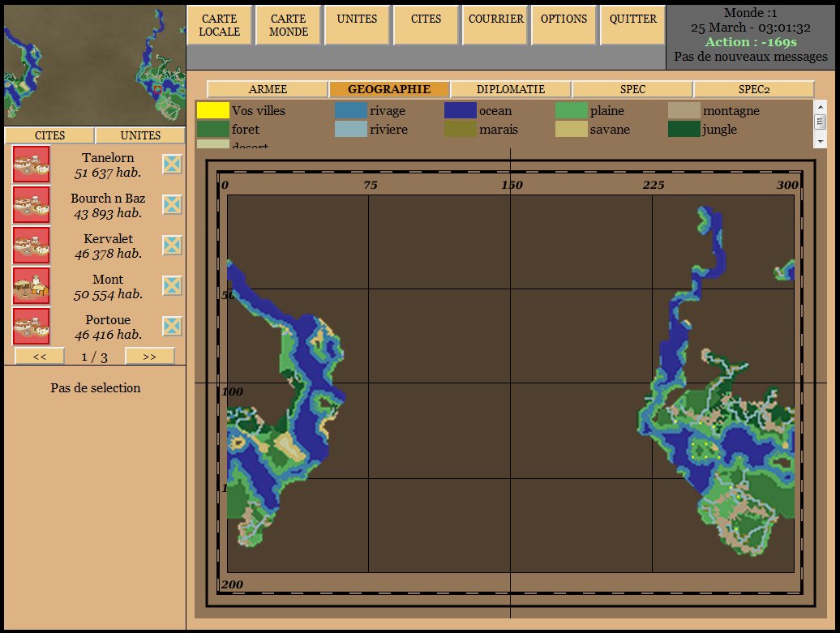Viewport: 840px width, 633px height.
Task: Open the Mont city icon
Action: tap(31, 285)
